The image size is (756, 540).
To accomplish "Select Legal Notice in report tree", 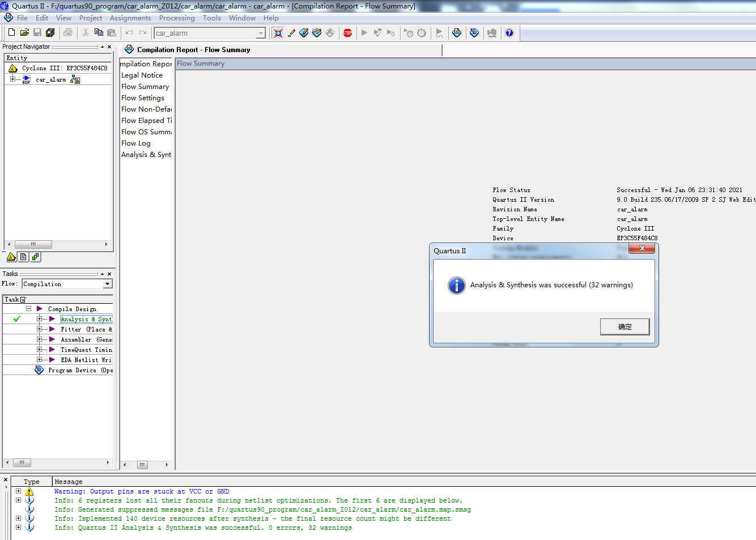I will click(142, 75).
